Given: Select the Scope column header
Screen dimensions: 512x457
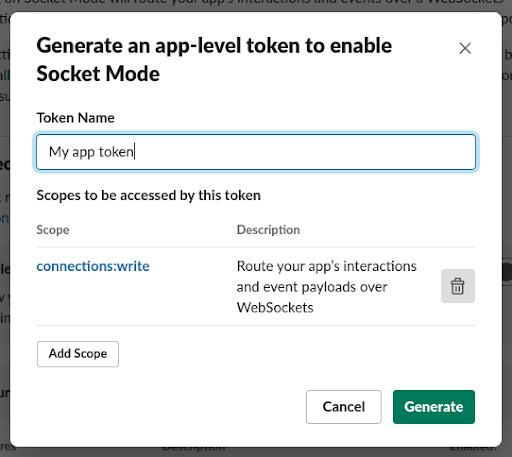Looking at the screenshot, I should (x=53, y=230).
